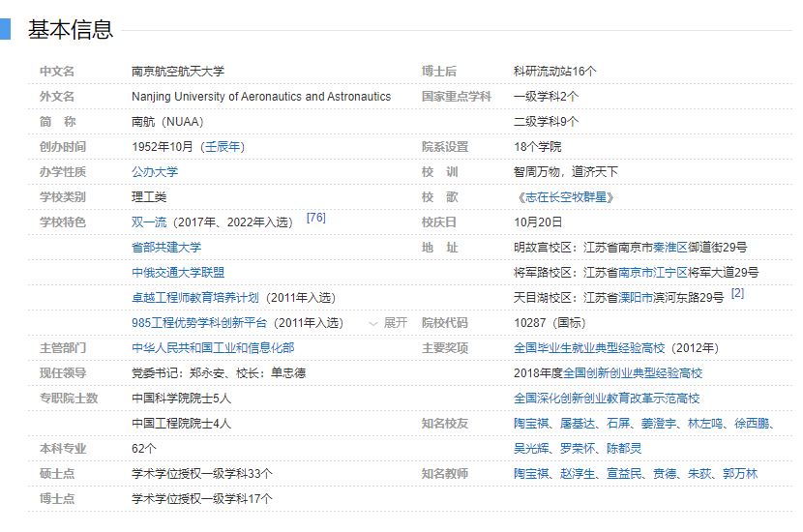Expand the 学校特色 list with 展开
This screenshot has width=803, height=532.
(x=388, y=323)
